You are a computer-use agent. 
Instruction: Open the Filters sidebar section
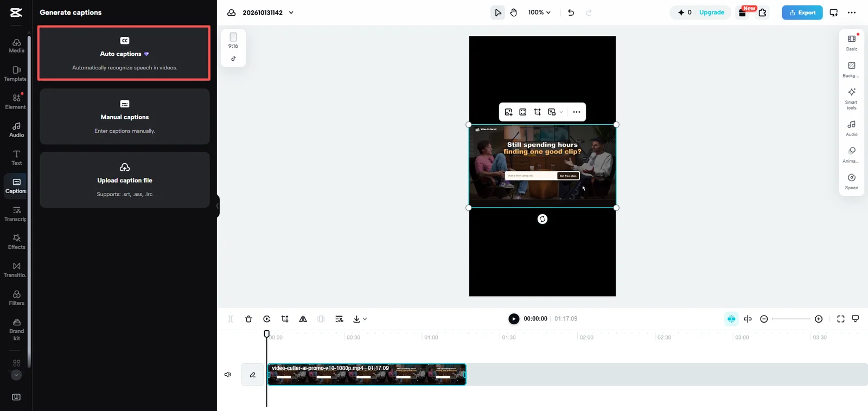point(16,298)
